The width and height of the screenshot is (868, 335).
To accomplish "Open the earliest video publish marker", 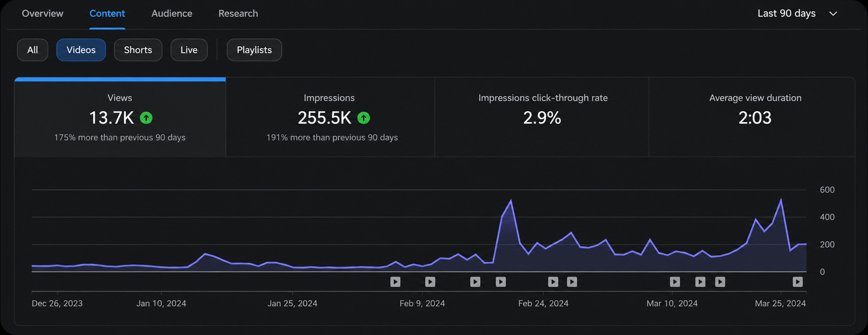I will click(x=395, y=282).
